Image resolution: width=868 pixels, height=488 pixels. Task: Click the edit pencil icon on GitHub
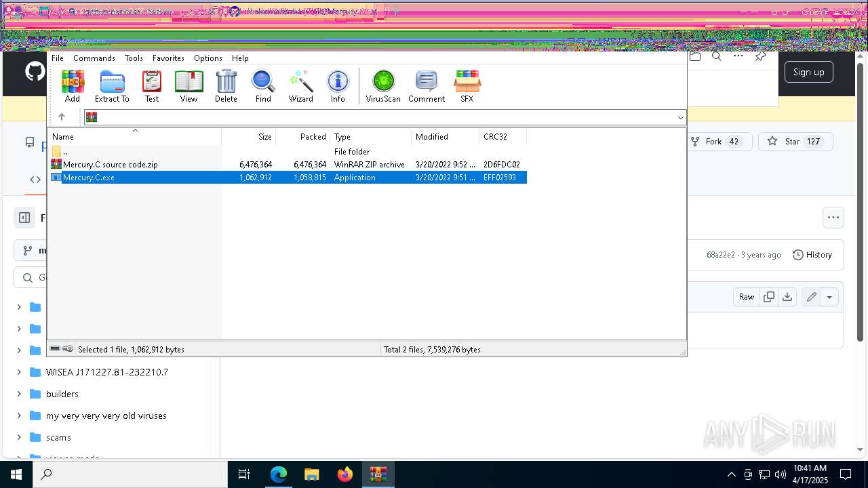click(x=811, y=297)
